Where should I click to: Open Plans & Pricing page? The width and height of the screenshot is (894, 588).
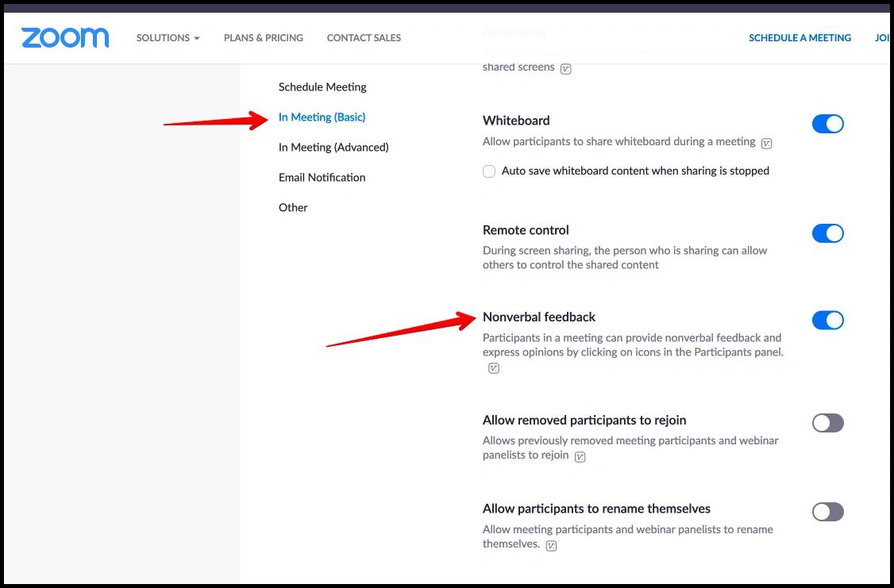point(264,37)
